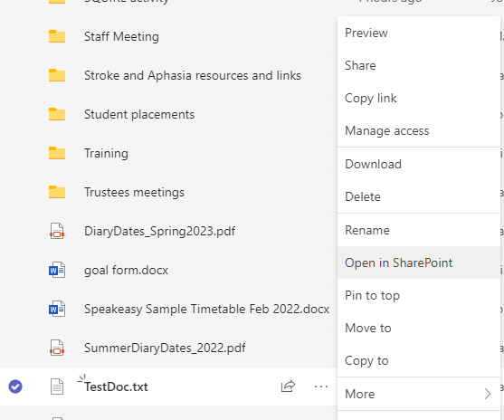This screenshot has height=420, width=504.
Task: Choose Pin to top from the menu
Action: coord(419,295)
